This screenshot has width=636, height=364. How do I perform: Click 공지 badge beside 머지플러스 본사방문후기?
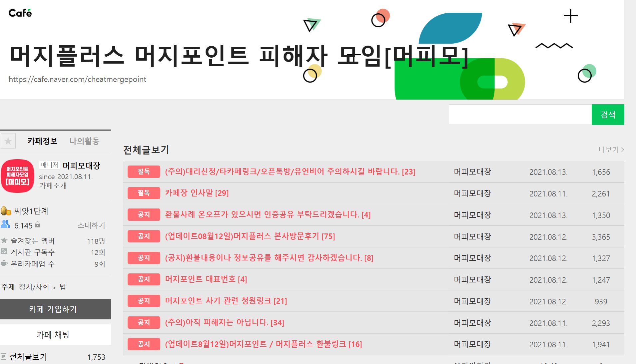point(144,236)
